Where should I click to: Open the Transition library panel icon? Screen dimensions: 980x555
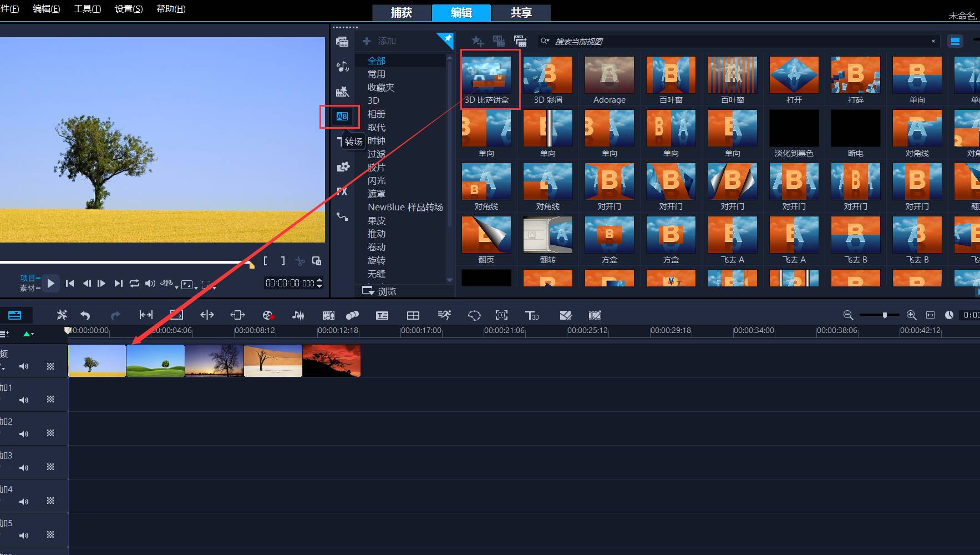coord(342,116)
